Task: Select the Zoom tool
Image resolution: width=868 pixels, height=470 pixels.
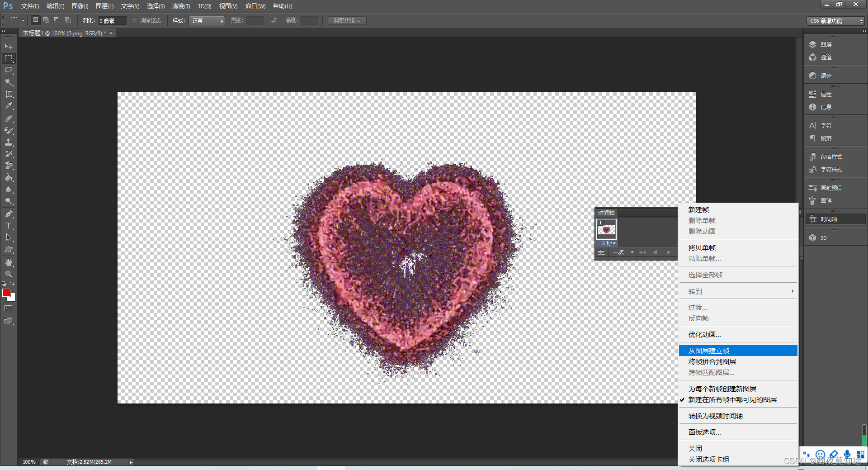Action: tap(9, 274)
